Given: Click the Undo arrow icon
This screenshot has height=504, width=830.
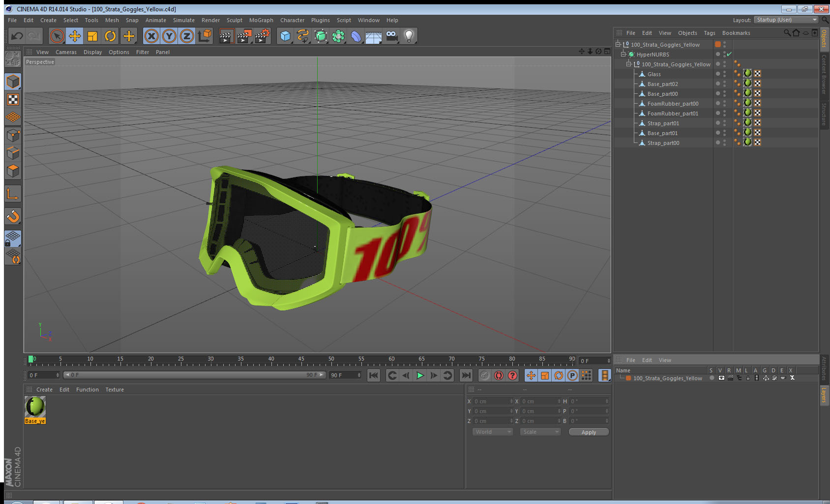Looking at the screenshot, I should click(x=17, y=36).
